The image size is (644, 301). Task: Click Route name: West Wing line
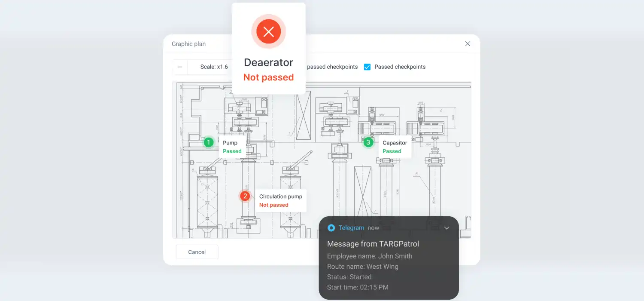tap(363, 267)
